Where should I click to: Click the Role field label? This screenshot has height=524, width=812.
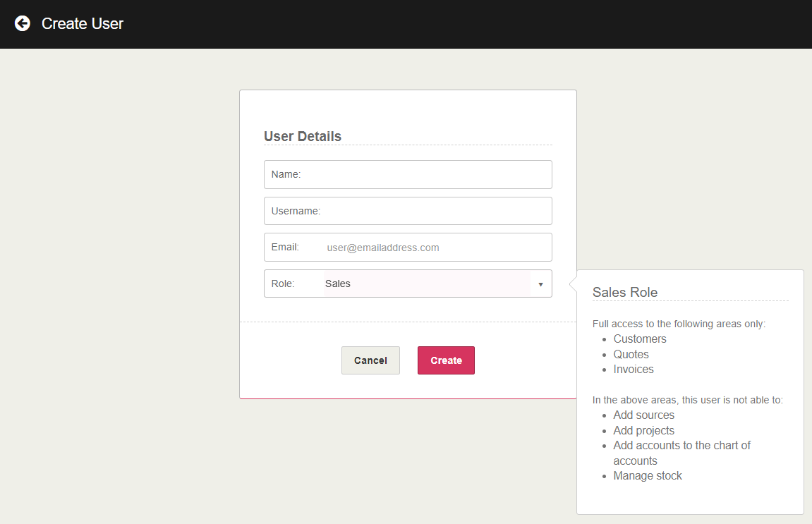[x=283, y=284]
